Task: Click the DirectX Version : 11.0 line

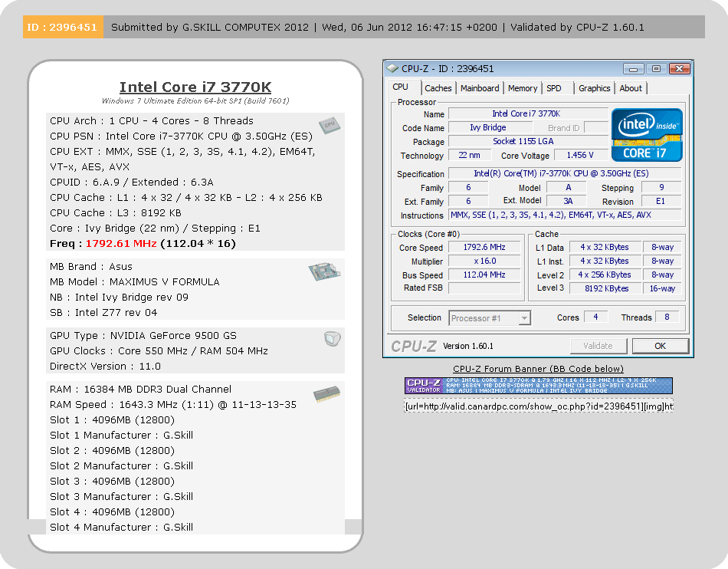Action: pyautogui.click(x=106, y=367)
